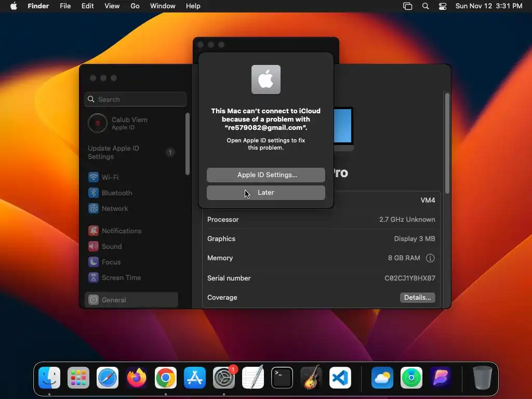This screenshot has width=532, height=399.
Task: Open the Window menu
Action: (x=163, y=6)
